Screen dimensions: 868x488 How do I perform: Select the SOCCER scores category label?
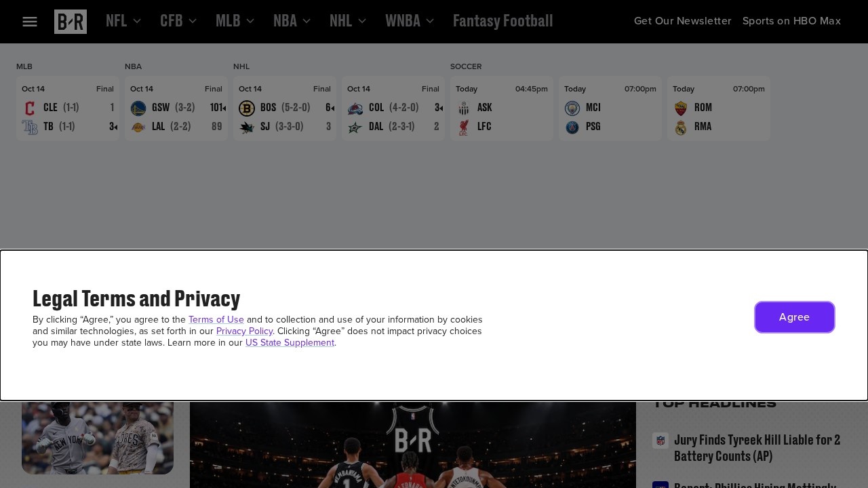(466, 66)
